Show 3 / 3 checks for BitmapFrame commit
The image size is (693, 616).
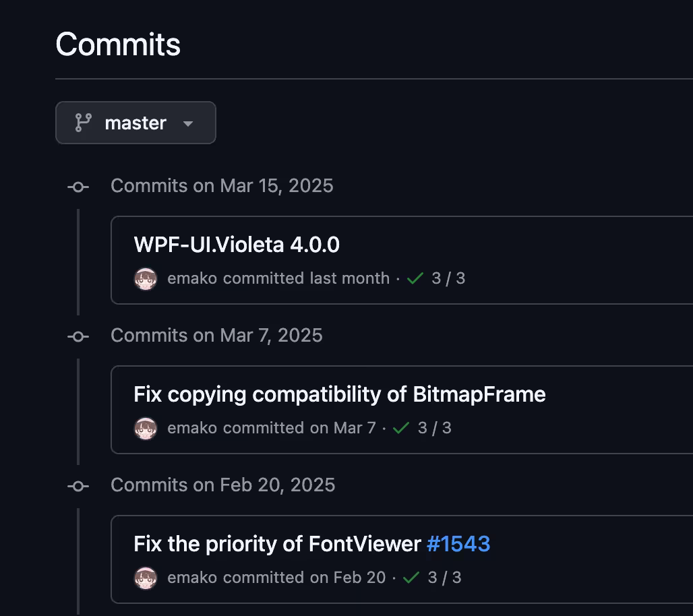coord(434,428)
